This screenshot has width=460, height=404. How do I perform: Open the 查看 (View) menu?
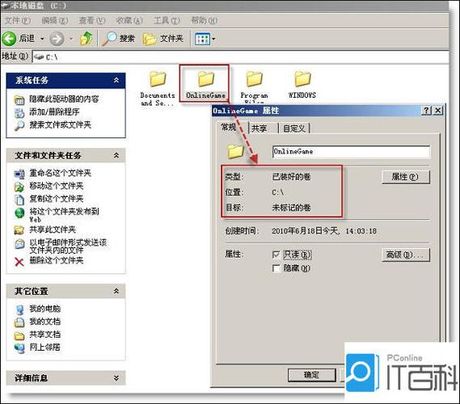click(92, 21)
